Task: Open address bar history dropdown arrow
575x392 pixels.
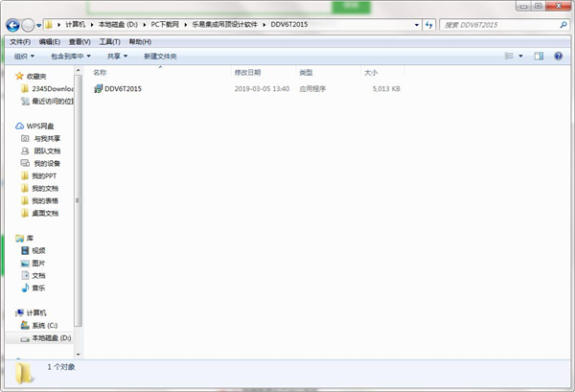Action: click(x=417, y=25)
